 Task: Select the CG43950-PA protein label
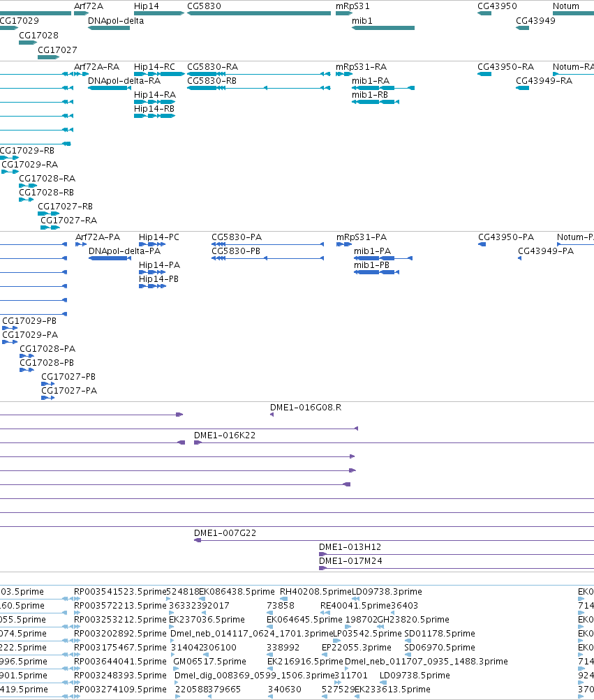click(506, 237)
